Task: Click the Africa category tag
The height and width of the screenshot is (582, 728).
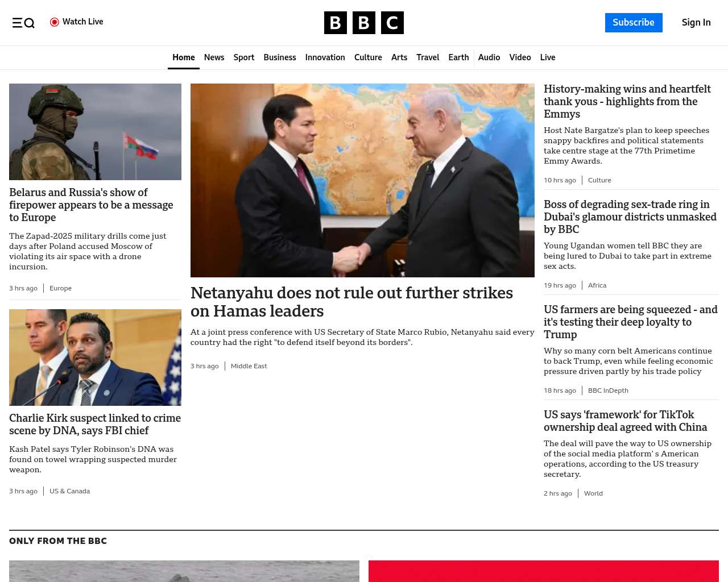Action: click(597, 285)
